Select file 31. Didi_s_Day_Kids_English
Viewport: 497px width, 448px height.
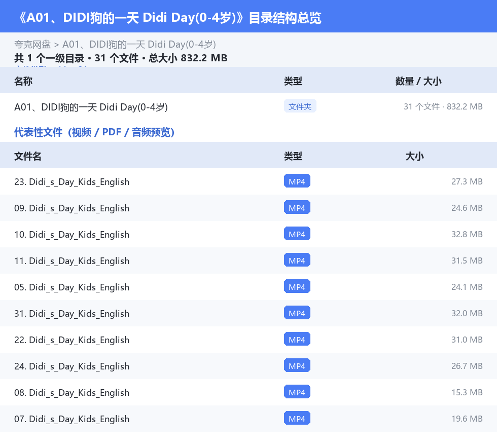pos(72,313)
